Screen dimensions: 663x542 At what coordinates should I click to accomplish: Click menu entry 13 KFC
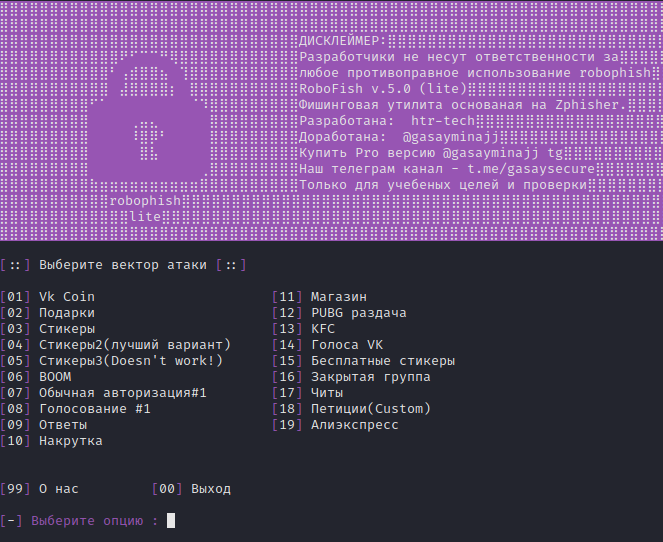[322, 329]
